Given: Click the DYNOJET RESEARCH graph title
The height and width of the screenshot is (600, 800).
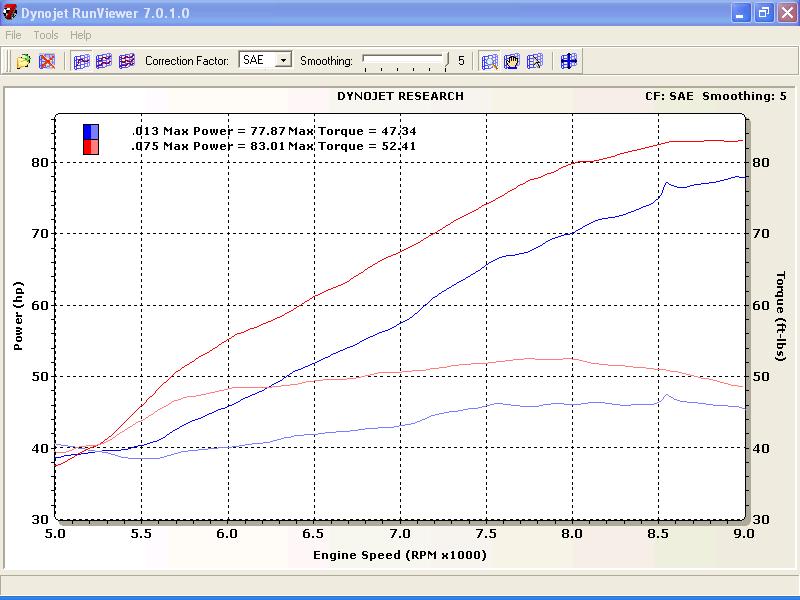Looking at the screenshot, I should click(401, 96).
